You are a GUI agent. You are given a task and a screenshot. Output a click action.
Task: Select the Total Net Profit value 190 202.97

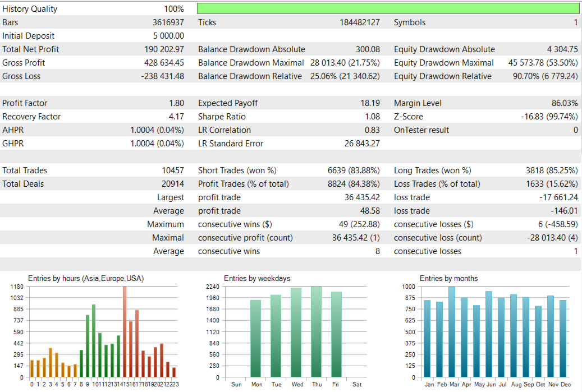(x=164, y=49)
